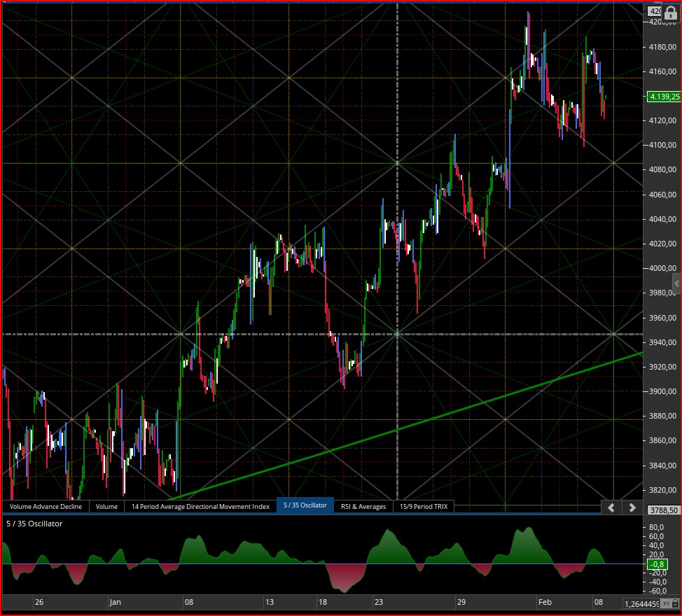Click the 4000,00 price axis label
This screenshot has height=616, width=682.
pyautogui.click(x=662, y=268)
